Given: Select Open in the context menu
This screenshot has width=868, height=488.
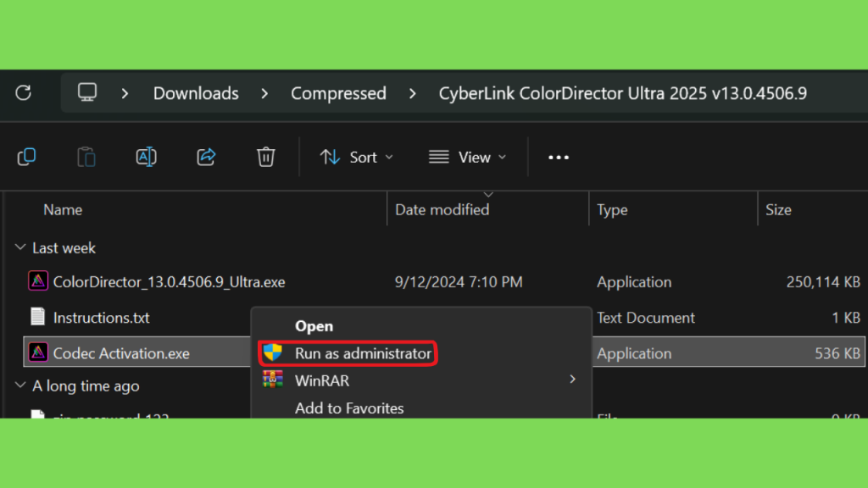Looking at the screenshot, I should point(314,326).
